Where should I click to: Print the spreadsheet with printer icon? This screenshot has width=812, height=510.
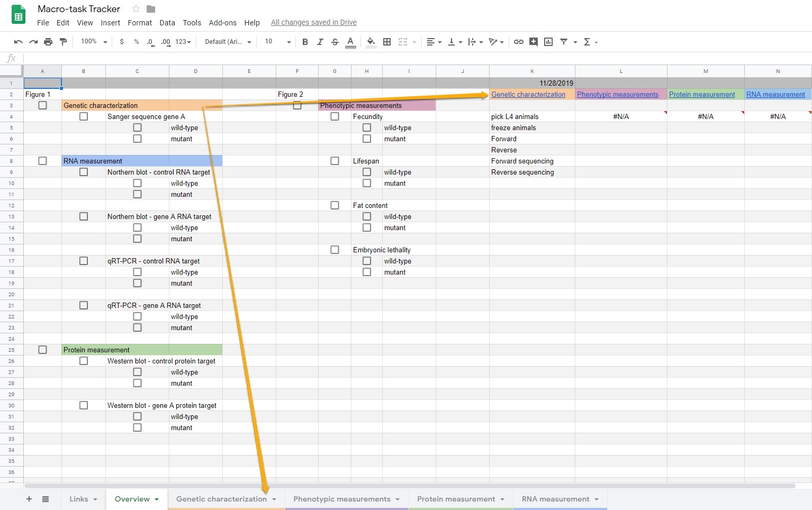coord(48,42)
